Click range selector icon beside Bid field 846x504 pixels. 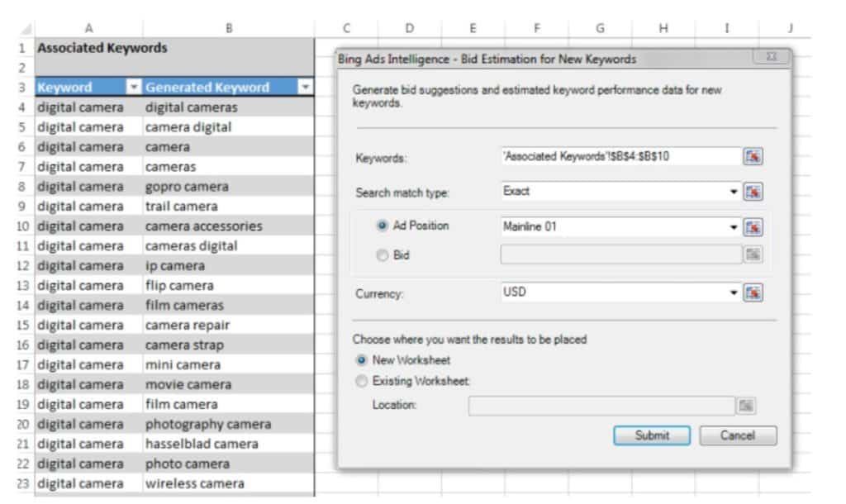[x=752, y=255]
